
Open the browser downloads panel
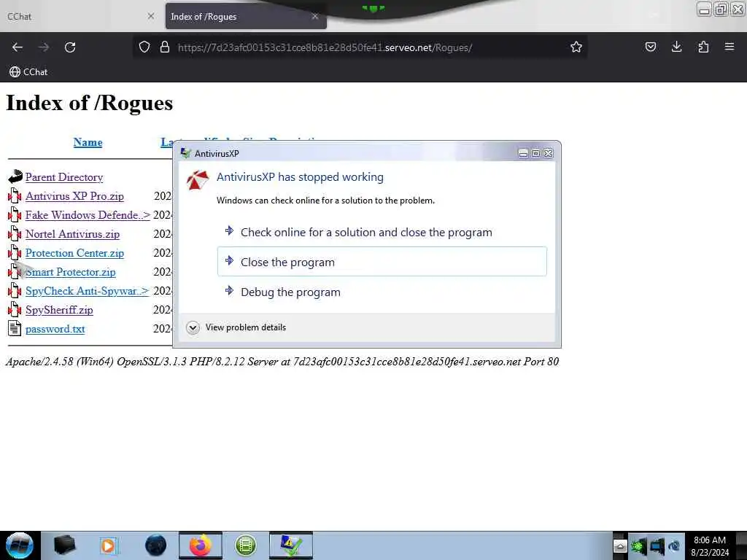click(x=676, y=47)
